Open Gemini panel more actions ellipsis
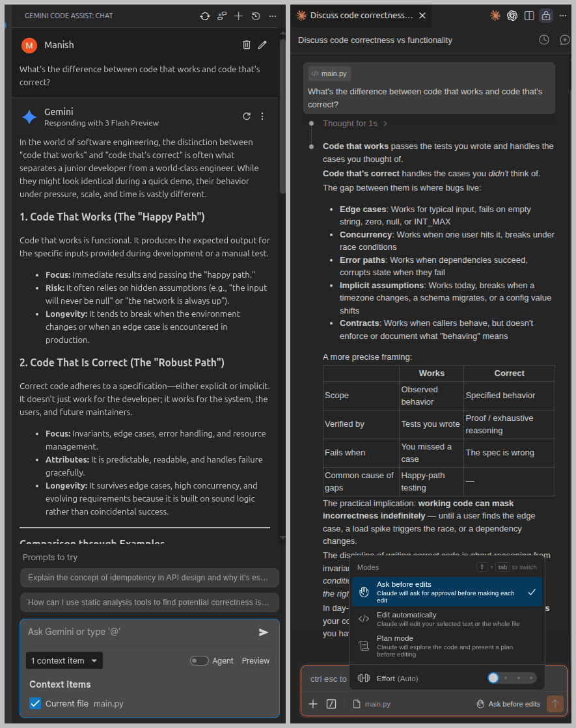576x728 pixels. (x=273, y=16)
